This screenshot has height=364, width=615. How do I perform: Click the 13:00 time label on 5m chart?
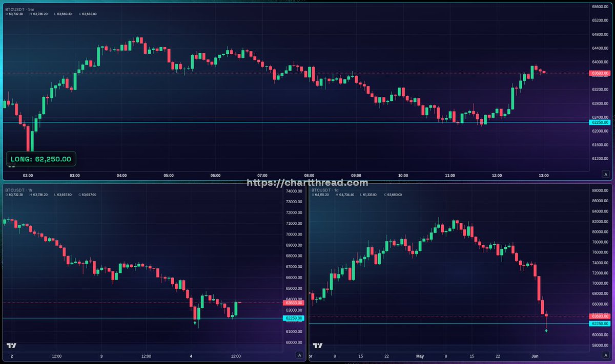pos(544,175)
